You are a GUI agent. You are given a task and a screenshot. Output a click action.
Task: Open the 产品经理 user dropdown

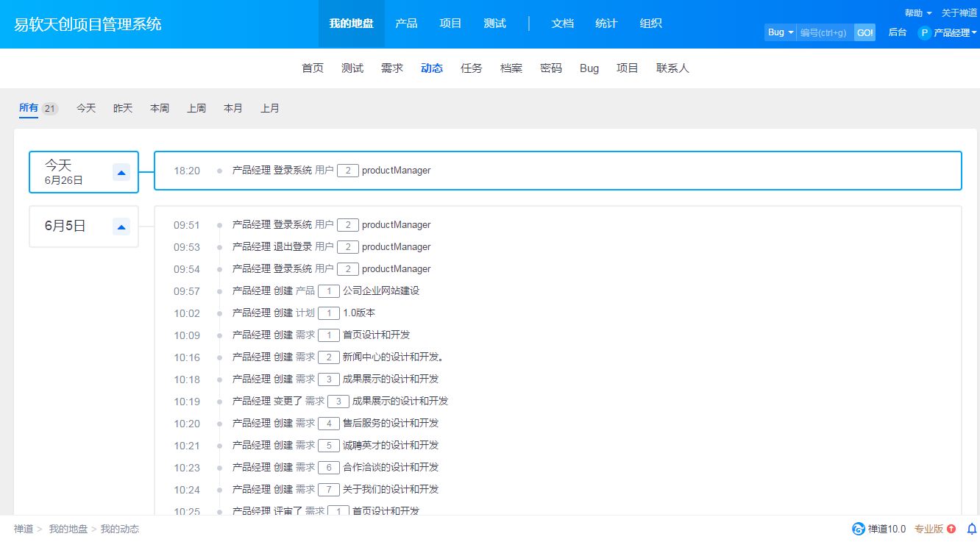[x=955, y=32]
